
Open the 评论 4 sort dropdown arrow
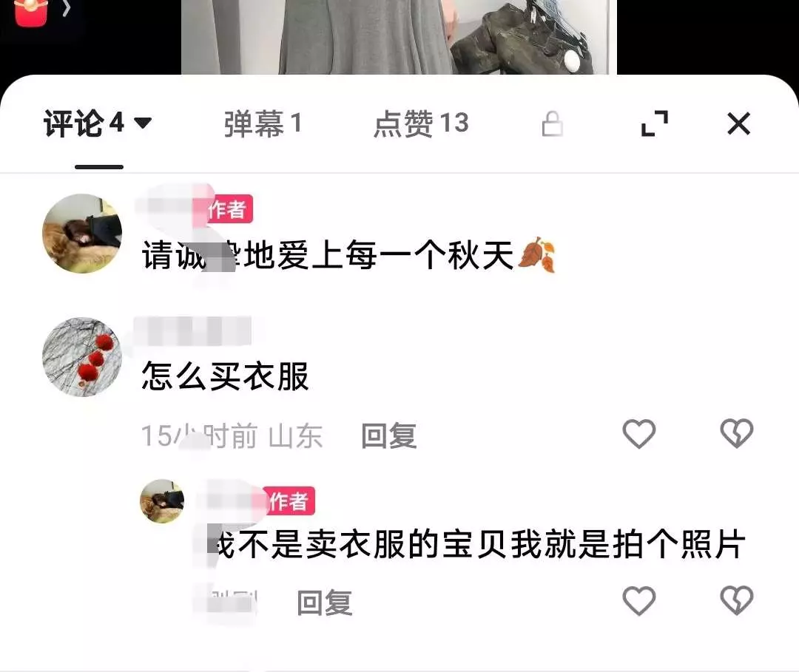point(143,123)
